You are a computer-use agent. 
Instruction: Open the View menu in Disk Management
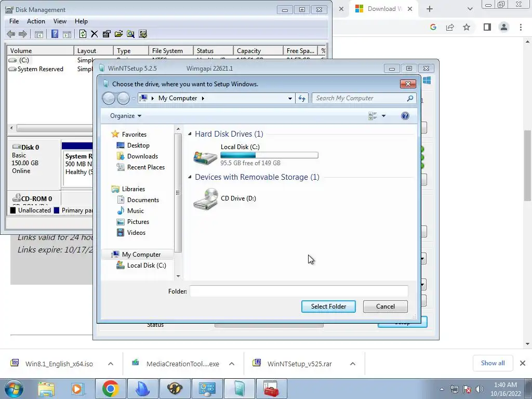pyautogui.click(x=60, y=21)
